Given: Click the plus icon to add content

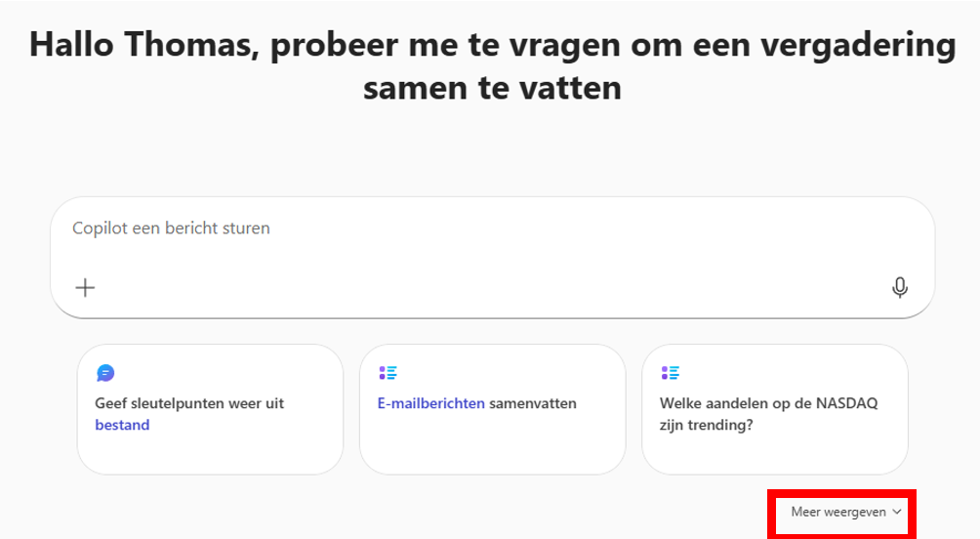Looking at the screenshot, I should coord(86,287).
